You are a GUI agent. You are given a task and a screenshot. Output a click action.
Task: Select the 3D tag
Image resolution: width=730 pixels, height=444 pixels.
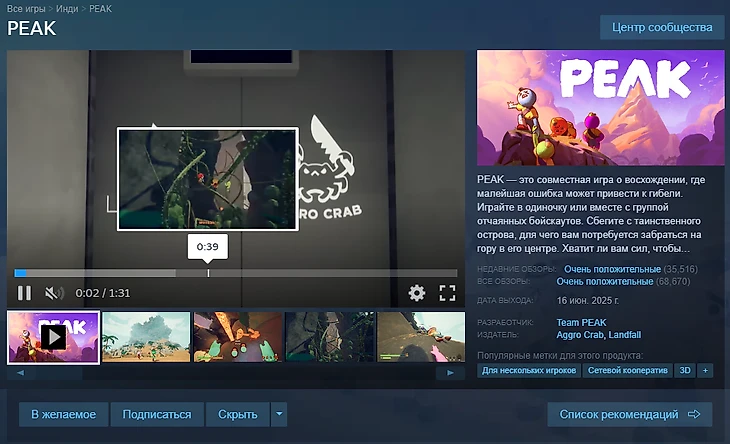pos(685,370)
